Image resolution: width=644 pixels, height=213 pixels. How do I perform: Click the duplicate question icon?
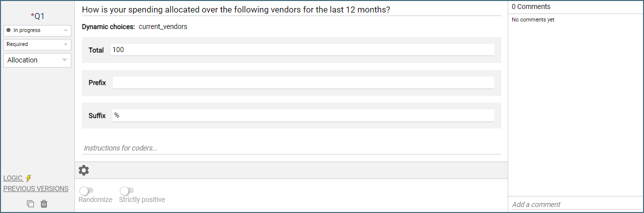click(30, 203)
